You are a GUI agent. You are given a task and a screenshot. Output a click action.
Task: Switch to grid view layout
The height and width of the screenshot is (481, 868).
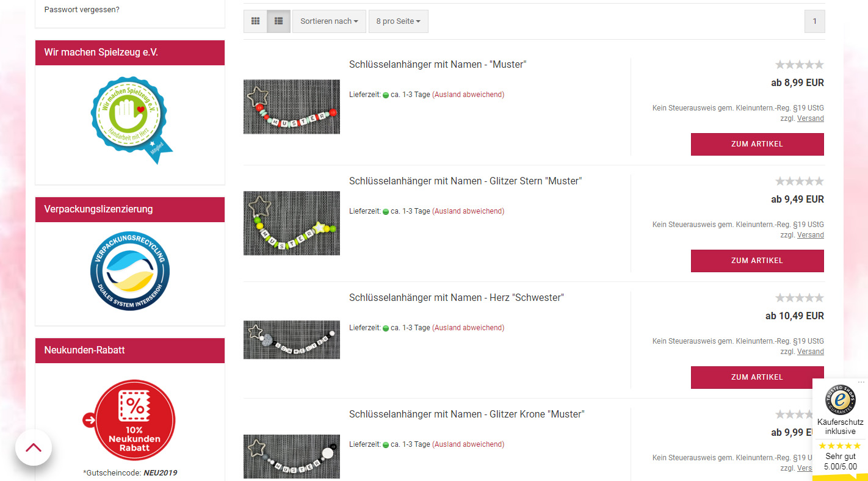[255, 21]
